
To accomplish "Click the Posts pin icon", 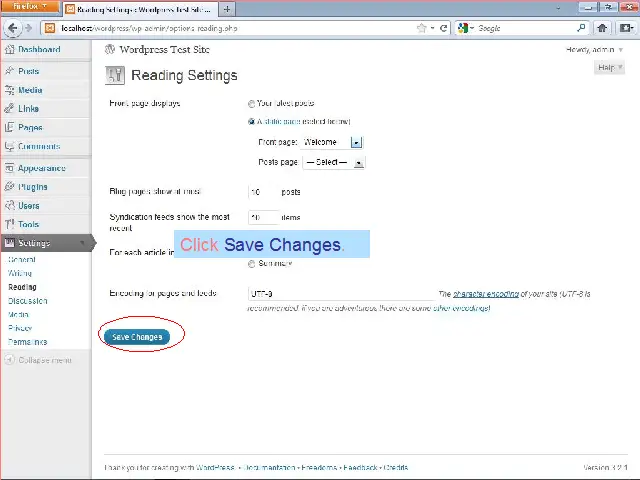I will [x=10, y=71].
